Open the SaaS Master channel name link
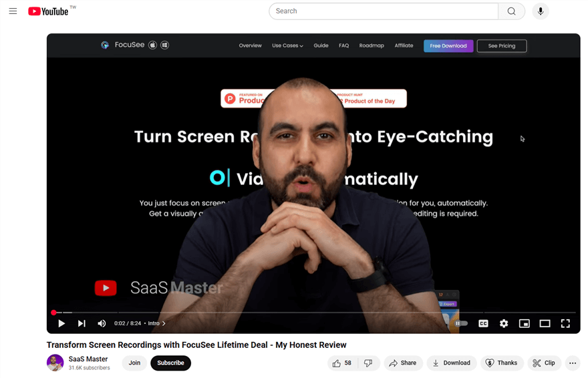The height and width of the screenshot is (378, 588). tap(88, 359)
